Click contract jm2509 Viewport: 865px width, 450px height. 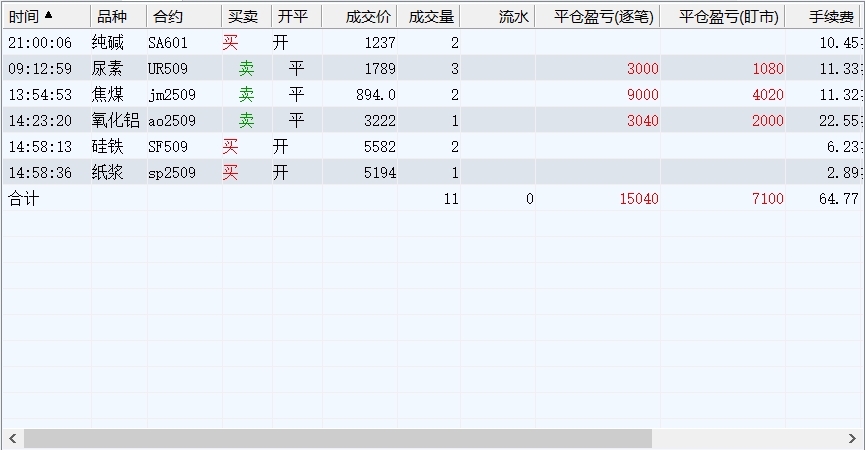tap(172, 95)
